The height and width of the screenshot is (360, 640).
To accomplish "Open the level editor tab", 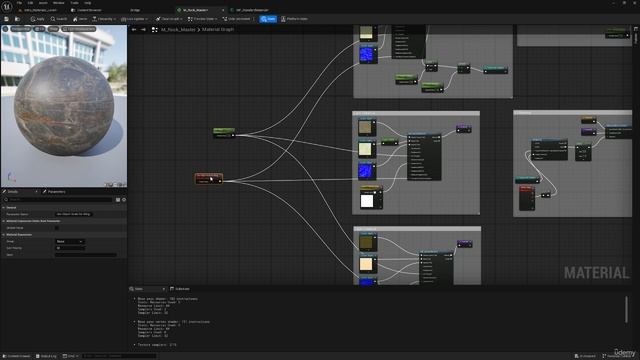I will [37, 10].
